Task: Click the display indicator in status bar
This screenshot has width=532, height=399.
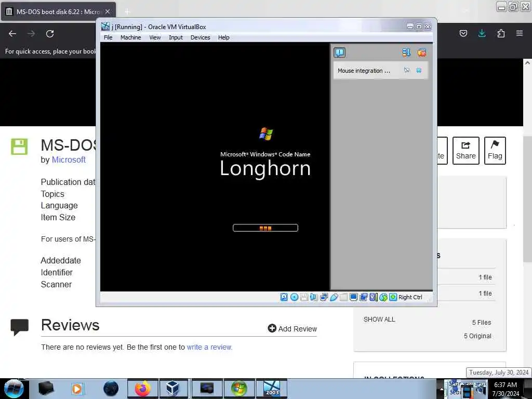Action: (353, 297)
